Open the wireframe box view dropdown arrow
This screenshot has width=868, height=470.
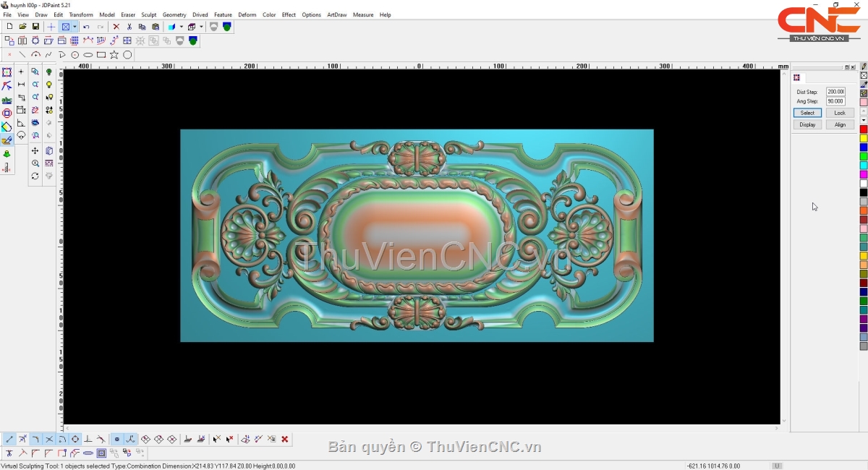[201, 27]
